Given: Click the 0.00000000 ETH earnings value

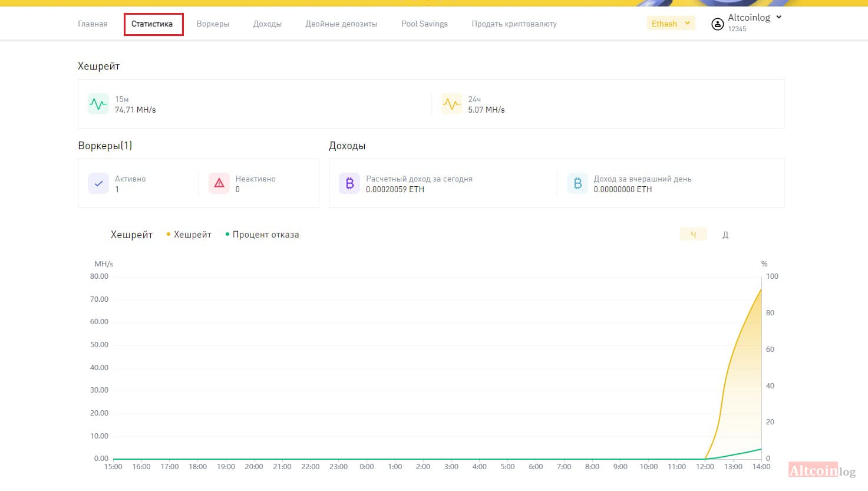Looking at the screenshot, I should [623, 190].
